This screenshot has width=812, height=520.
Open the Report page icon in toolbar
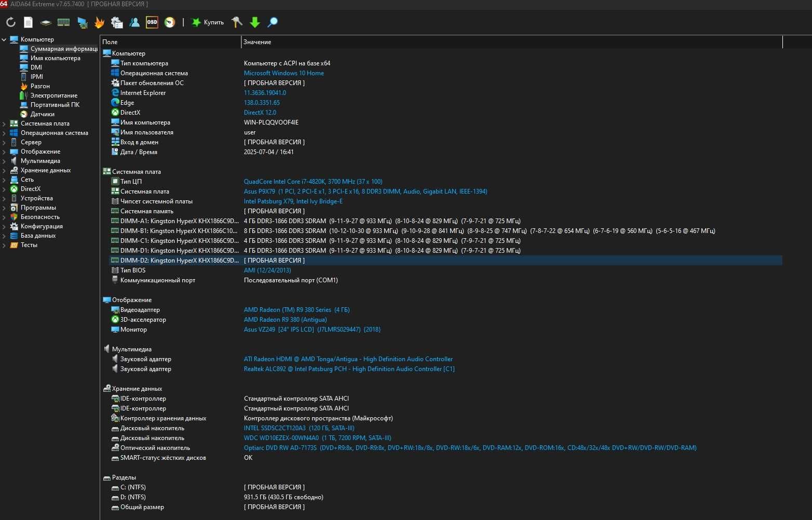click(29, 22)
